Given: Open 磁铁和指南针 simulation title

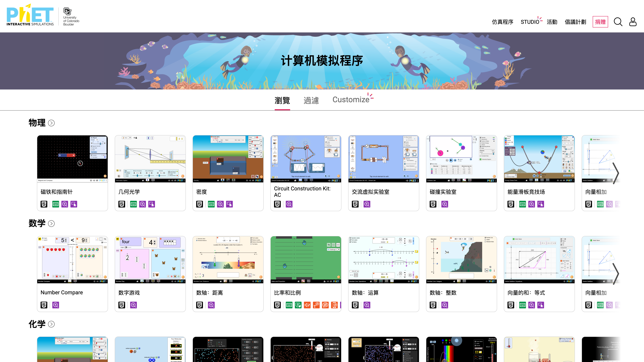Looking at the screenshot, I should 57,192.
